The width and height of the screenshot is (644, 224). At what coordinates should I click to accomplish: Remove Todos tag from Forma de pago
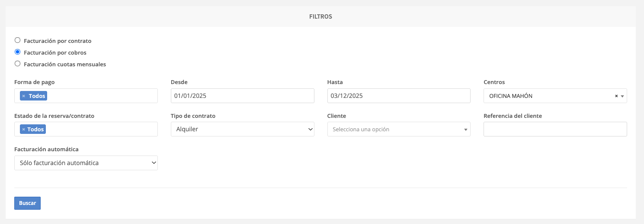(24, 96)
